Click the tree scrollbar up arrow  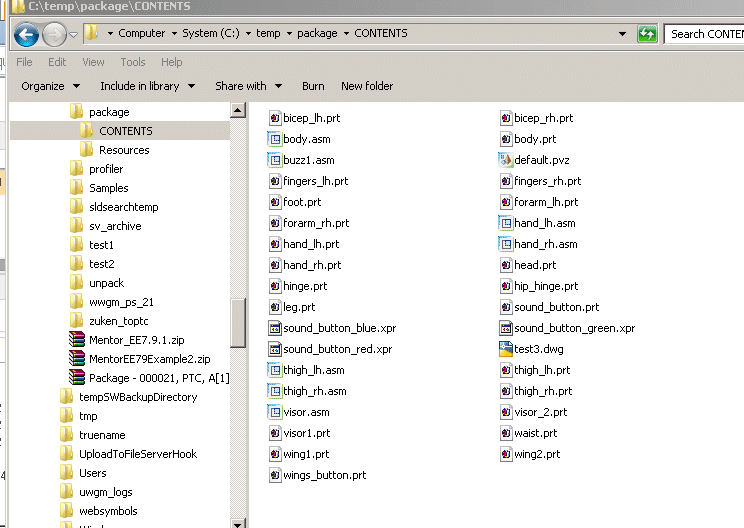[238, 111]
